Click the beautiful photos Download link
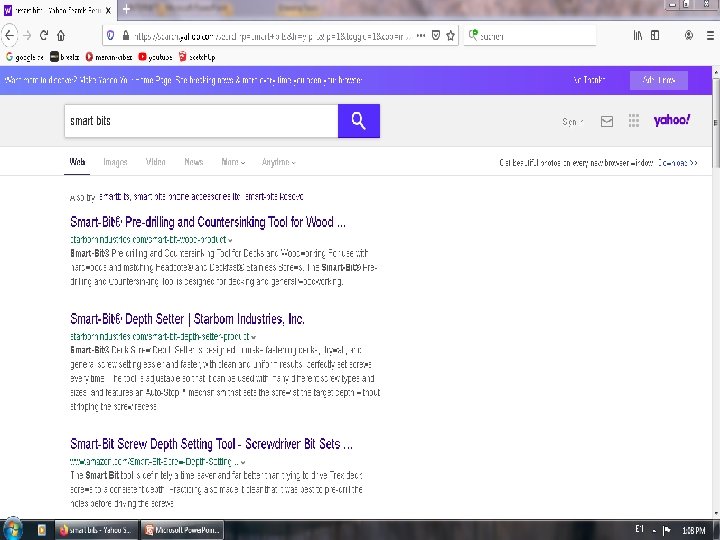The height and width of the screenshot is (540, 720). point(678,163)
